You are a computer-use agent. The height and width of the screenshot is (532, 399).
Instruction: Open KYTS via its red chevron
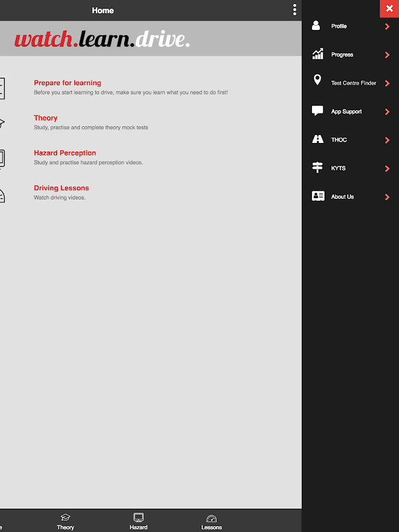pos(387,169)
